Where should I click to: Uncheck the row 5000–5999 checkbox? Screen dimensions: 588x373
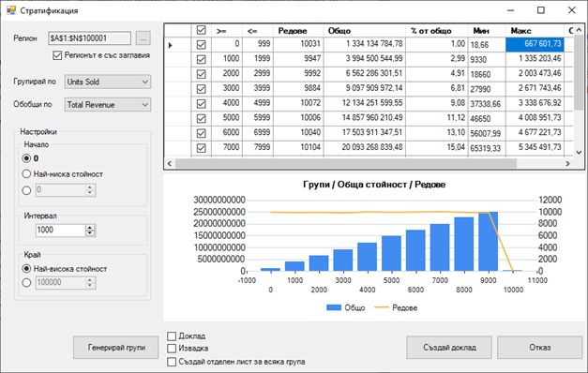202,118
